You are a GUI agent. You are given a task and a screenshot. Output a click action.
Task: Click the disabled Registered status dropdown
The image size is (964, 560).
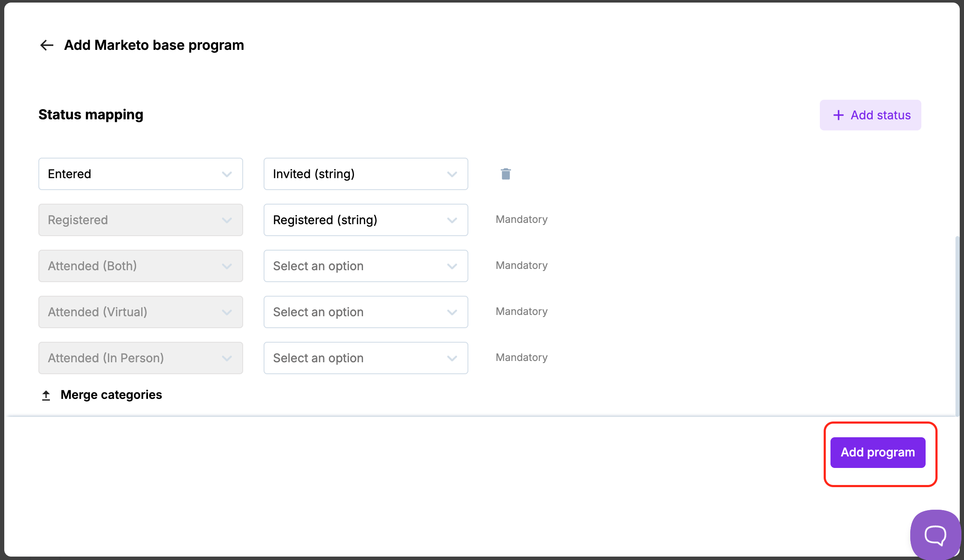[140, 220]
